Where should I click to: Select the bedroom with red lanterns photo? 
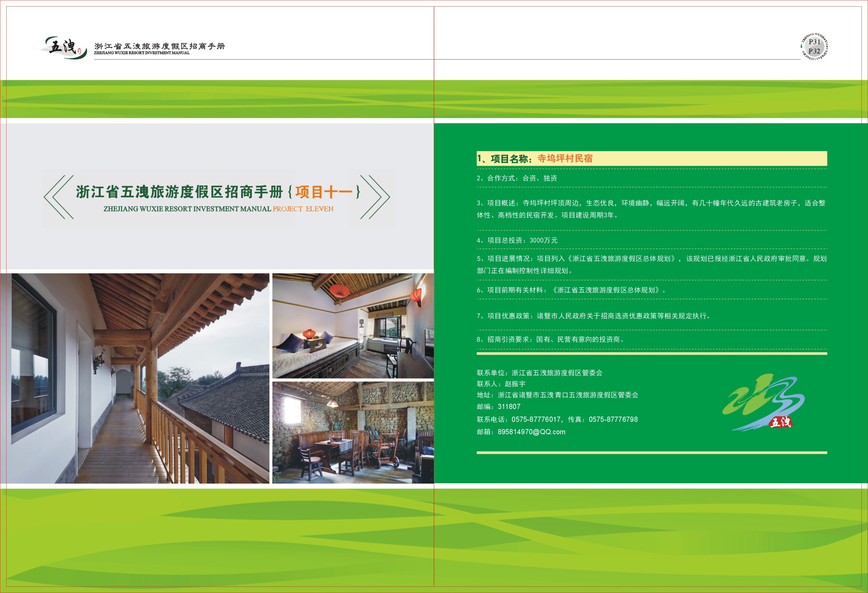coord(353,325)
